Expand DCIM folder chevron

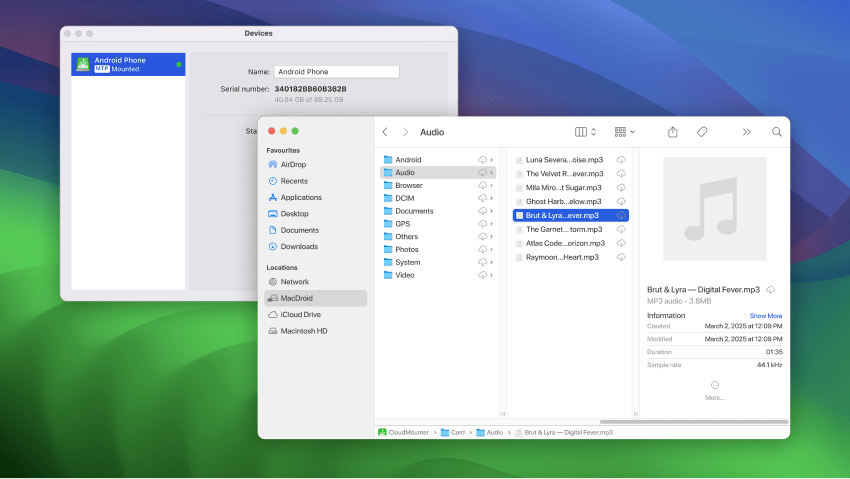point(492,198)
